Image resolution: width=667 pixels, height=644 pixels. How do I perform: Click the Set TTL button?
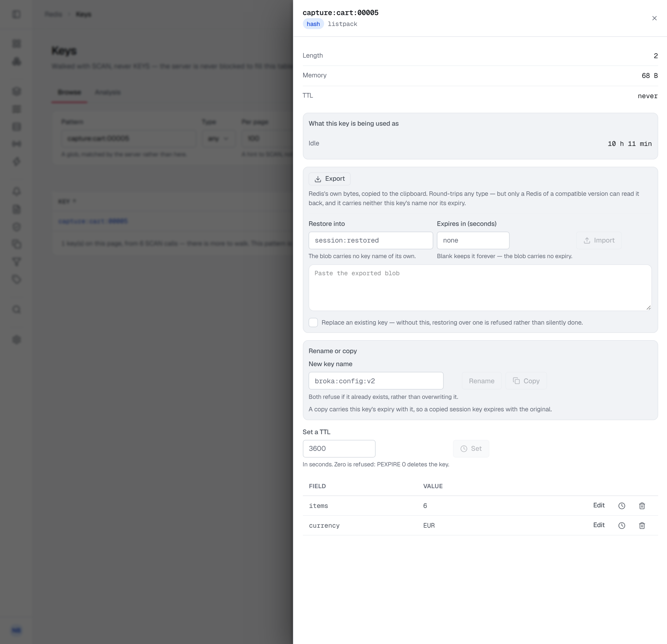coord(471,449)
